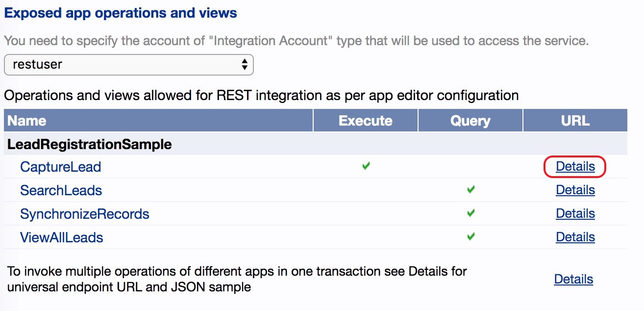644x311 pixels.
Task: Click the Query checkmark in ViewAllLeads row
Action: click(471, 236)
